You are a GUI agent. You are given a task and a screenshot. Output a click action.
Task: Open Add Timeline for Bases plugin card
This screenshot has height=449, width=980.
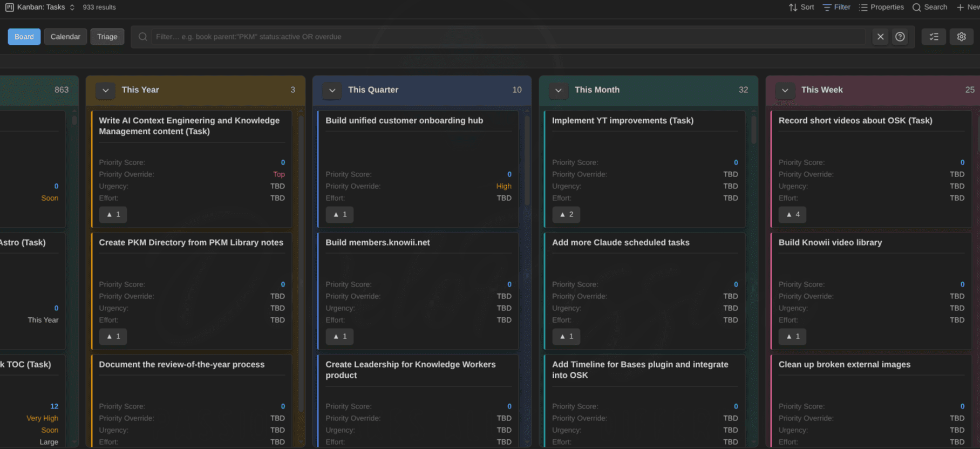[640, 370]
